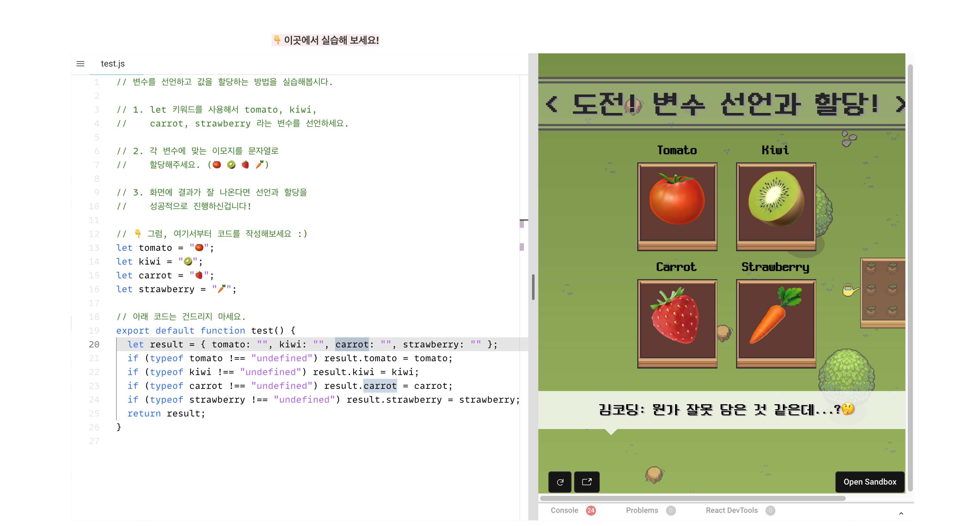980x526 pixels.
Task: Switch to React DevTools tab
Action: click(x=731, y=510)
